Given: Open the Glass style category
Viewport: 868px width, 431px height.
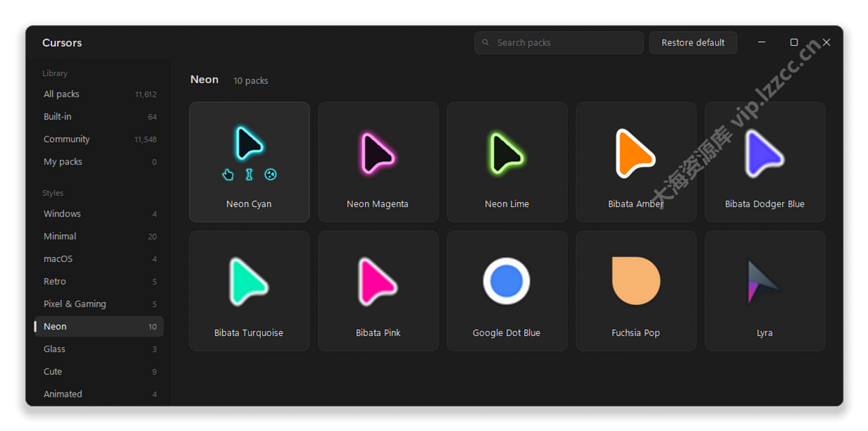Looking at the screenshot, I should (99, 349).
